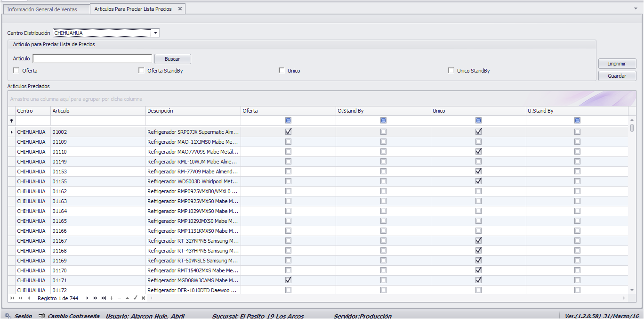This screenshot has height=319, width=644.
Task: Tick the Unico StandBy checkbox
Action: click(451, 71)
